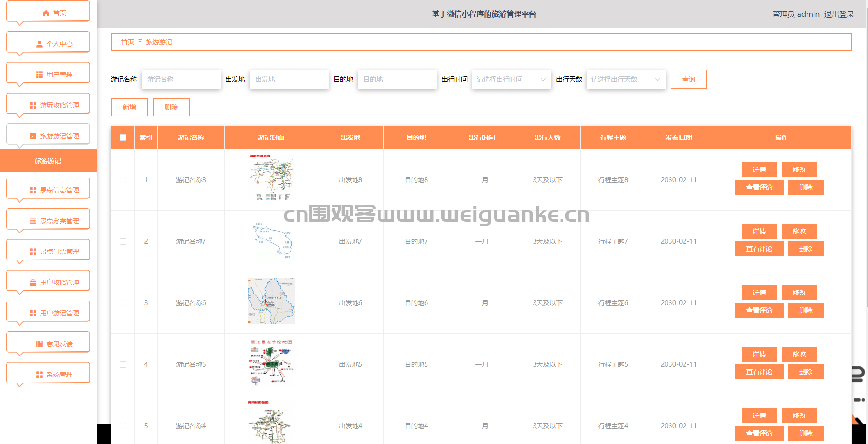Click the briefcase icon beside 用户攻略管理
Viewport: 868px width, 444px height.
point(33,282)
